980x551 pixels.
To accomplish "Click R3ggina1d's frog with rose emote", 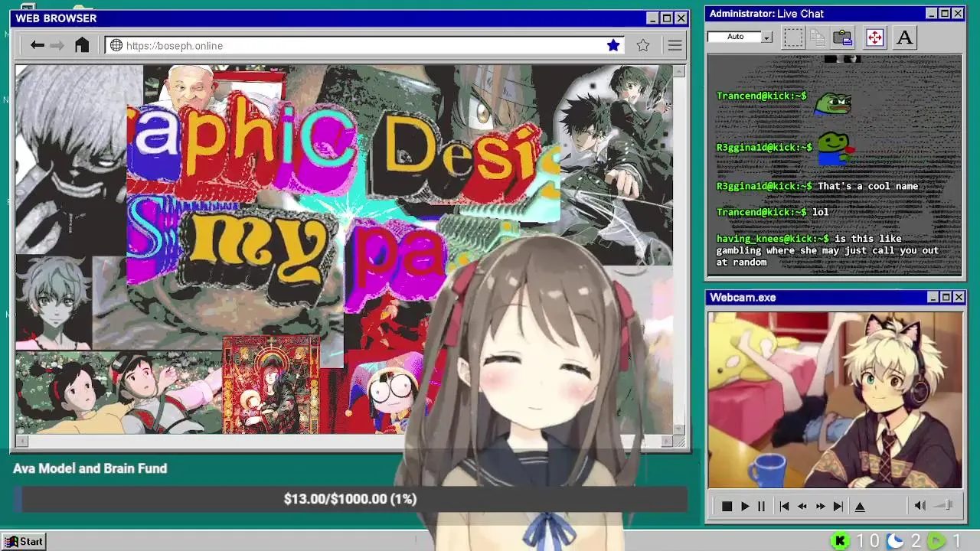I will tap(835, 148).
